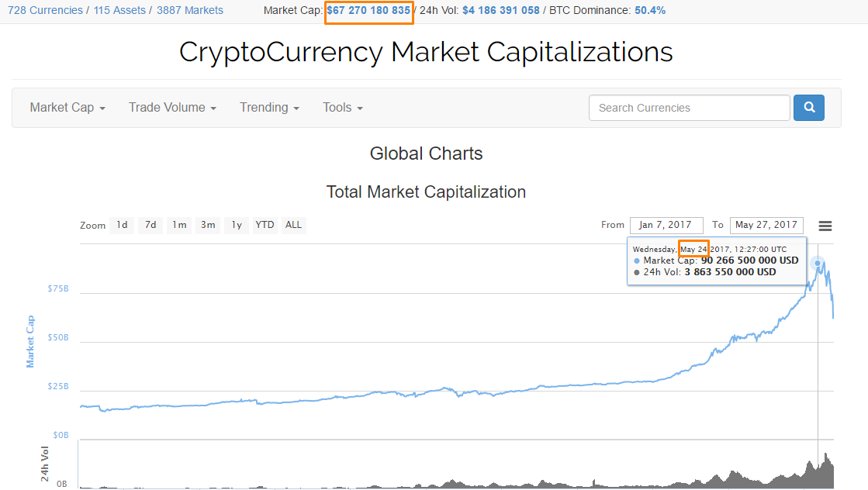
Task: Switch zoom to YTD
Action: click(x=265, y=225)
